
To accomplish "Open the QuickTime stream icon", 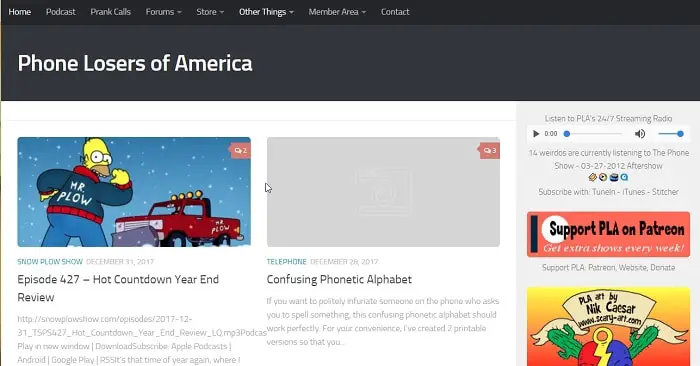I will pyautogui.click(x=624, y=177).
